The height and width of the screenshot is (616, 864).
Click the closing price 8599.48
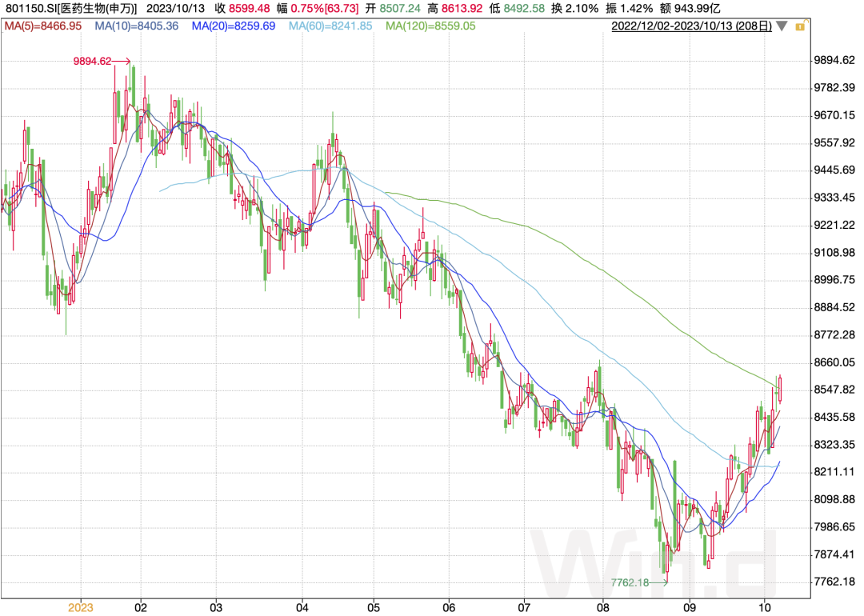250,9
